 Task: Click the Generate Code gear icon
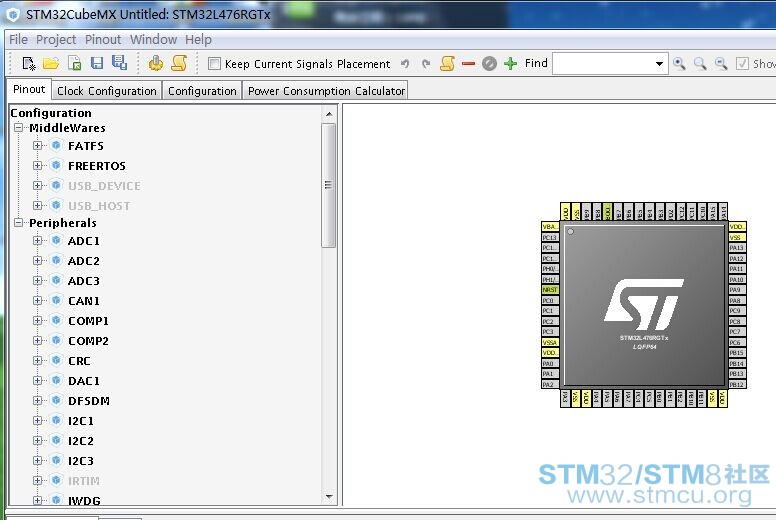156,63
